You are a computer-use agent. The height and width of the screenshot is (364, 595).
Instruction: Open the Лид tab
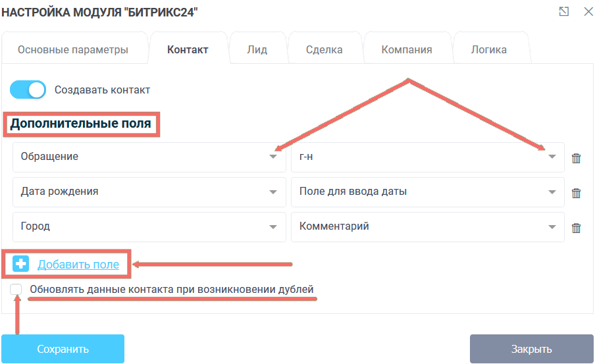[257, 49]
